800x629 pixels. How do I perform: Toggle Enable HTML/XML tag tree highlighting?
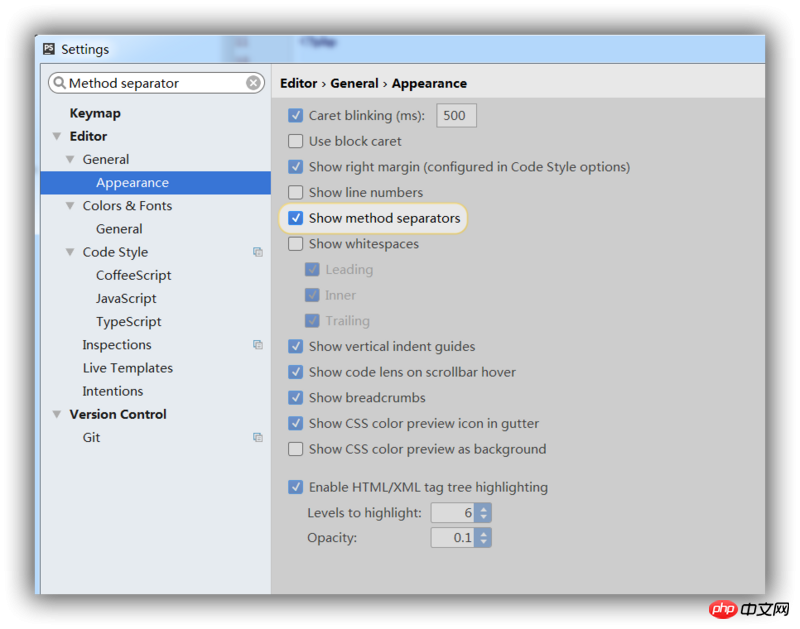pos(295,487)
